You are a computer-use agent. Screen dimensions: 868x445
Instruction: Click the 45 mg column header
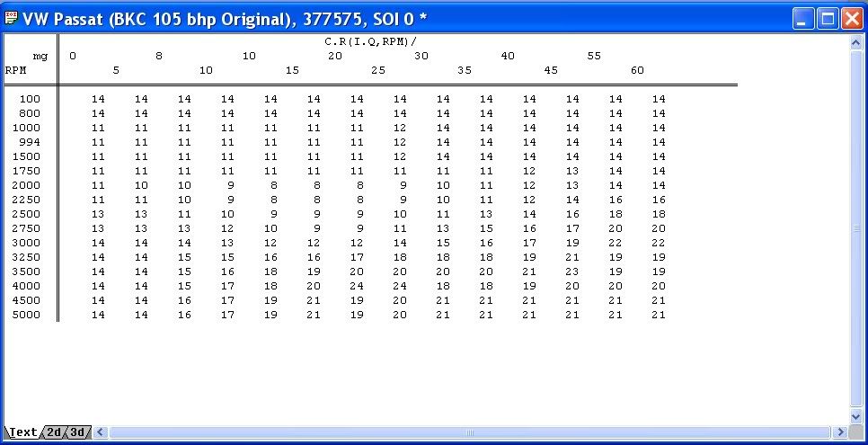click(551, 70)
